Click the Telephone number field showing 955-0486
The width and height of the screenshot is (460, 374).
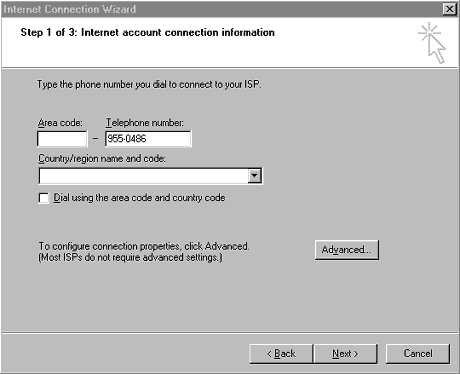click(148, 139)
